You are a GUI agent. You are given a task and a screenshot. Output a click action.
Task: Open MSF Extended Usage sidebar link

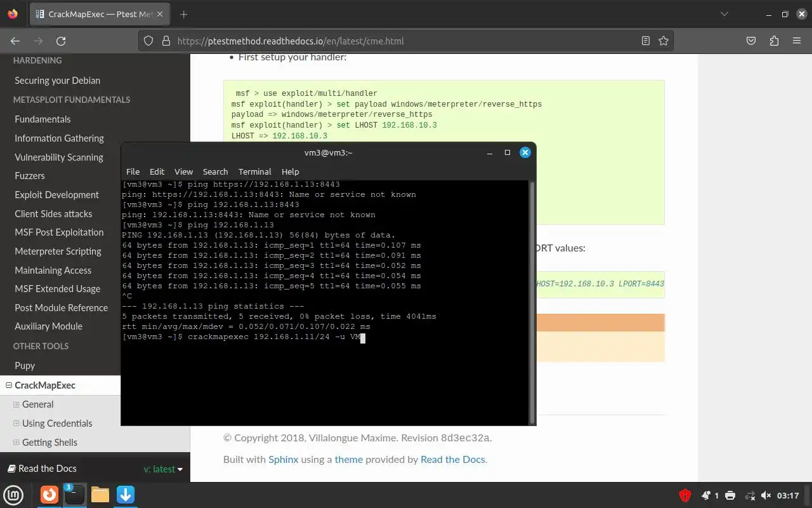[57, 289]
